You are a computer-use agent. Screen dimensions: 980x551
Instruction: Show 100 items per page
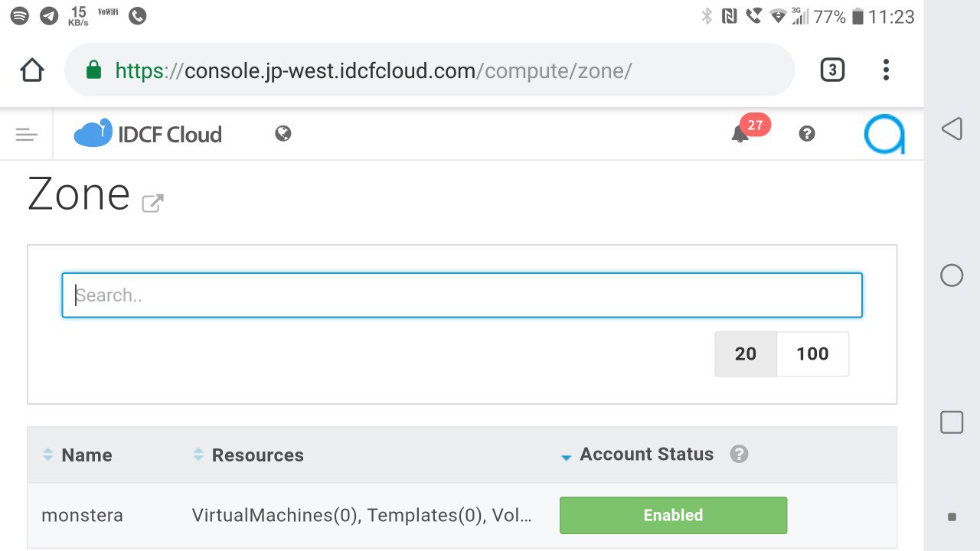[812, 354]
